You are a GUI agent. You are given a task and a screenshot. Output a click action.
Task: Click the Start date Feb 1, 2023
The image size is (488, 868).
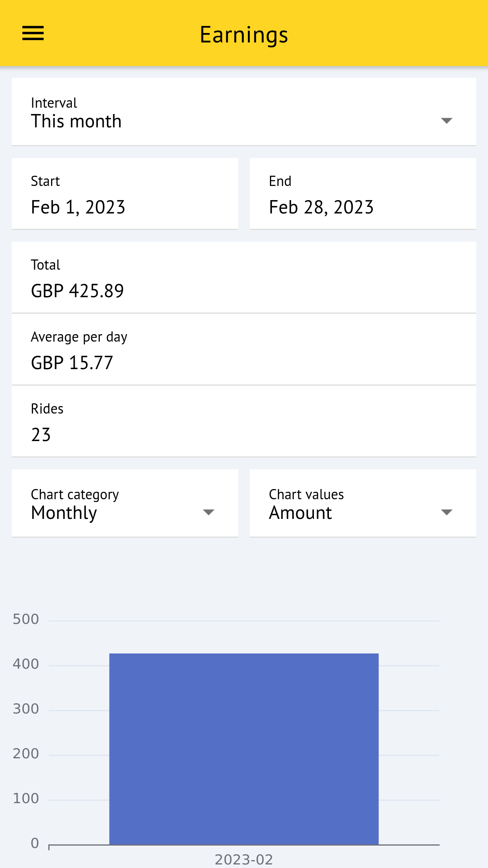click(x=78, y=207)
